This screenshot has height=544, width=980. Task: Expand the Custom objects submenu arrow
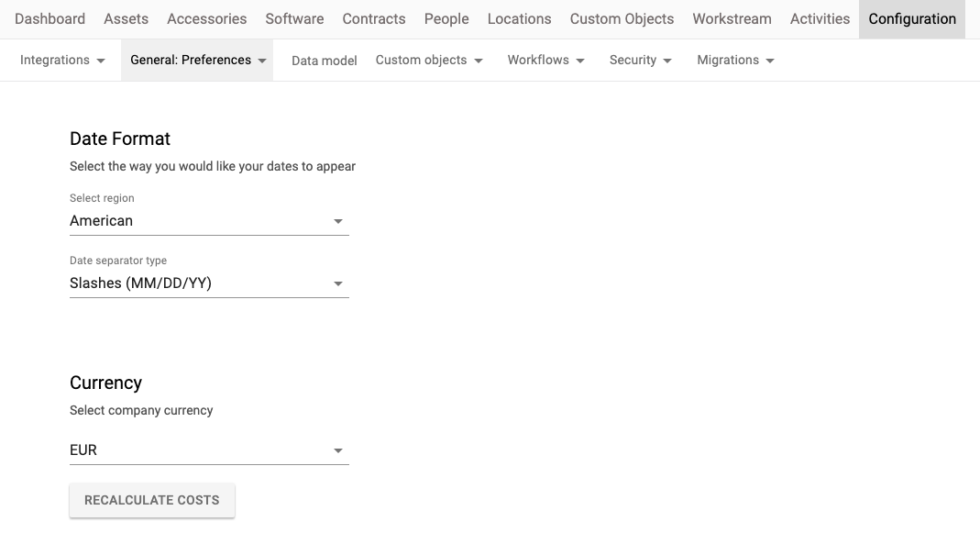point(479,61)
